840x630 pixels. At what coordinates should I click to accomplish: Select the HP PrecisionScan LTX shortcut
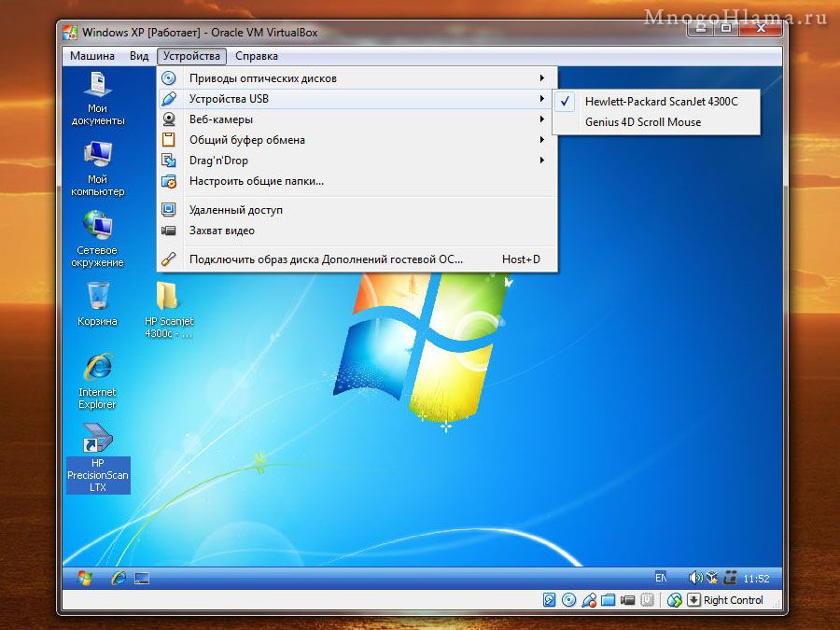click(x=97, y=458)
